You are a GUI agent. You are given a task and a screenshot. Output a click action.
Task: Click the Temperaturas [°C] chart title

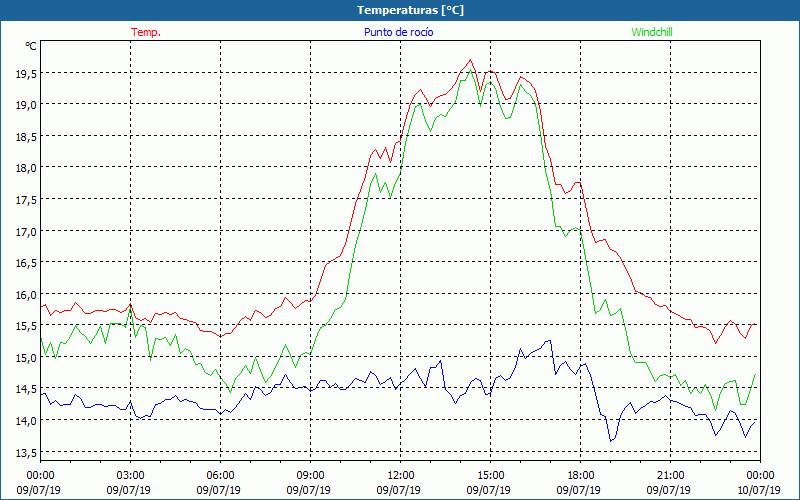point(410,10)
